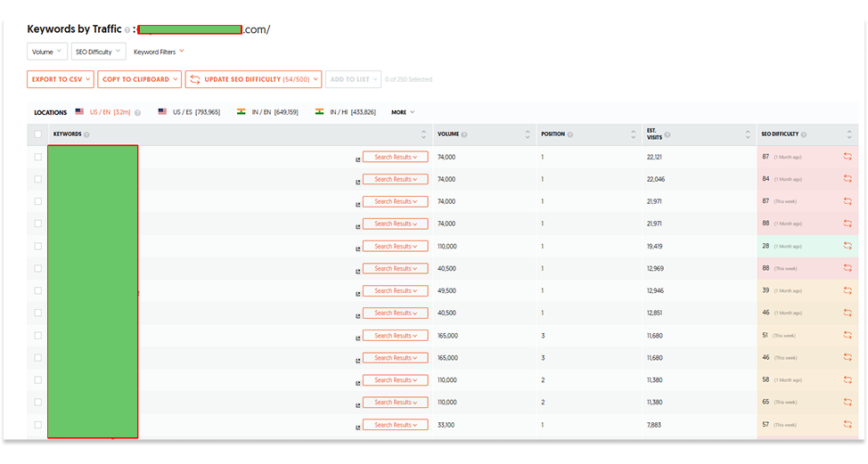Open external link icon in 12,946 visits row
Viewport: 868px width, 464px height.
pos(357,294)
